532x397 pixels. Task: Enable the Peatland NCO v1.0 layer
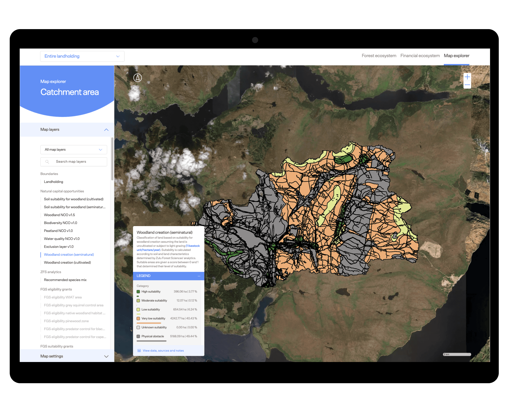point(58,231)
